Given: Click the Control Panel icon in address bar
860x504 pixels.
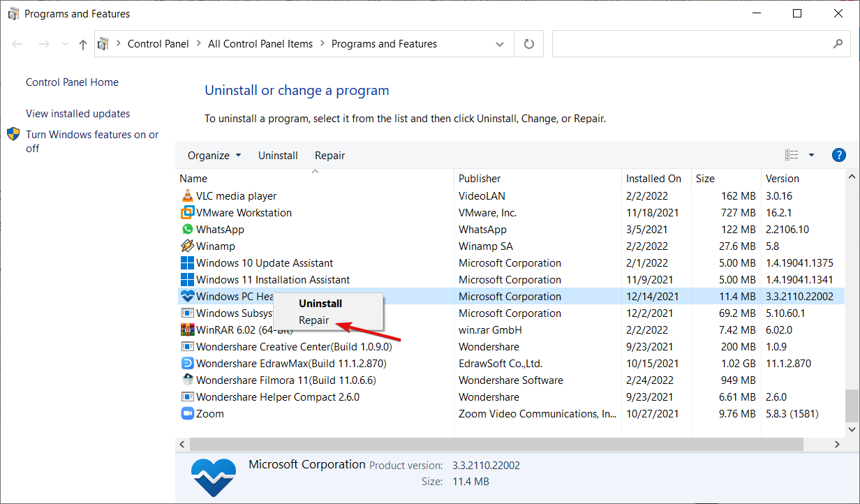Looking at the screenshot, I should 103,44.
